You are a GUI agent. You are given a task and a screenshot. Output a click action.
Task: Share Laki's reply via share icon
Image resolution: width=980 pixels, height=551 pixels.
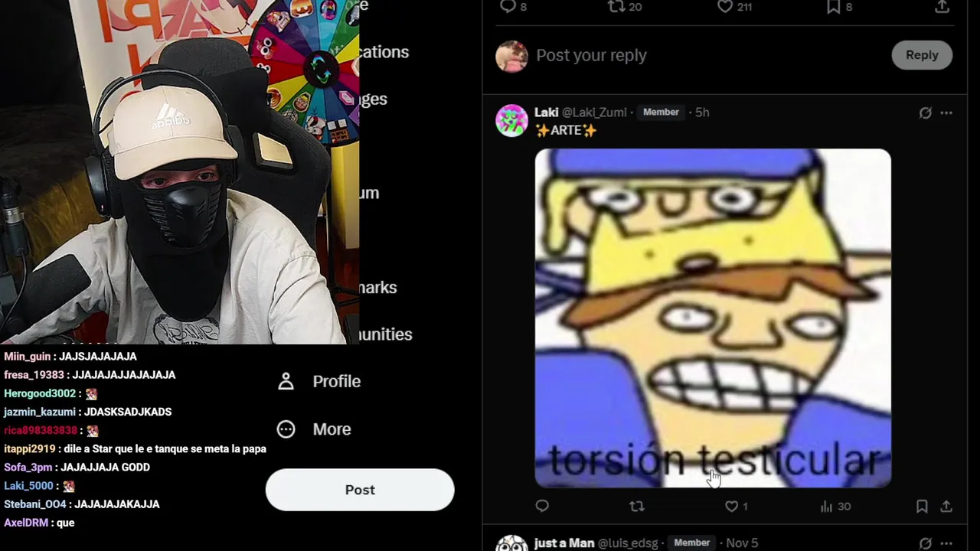(946, 507)
